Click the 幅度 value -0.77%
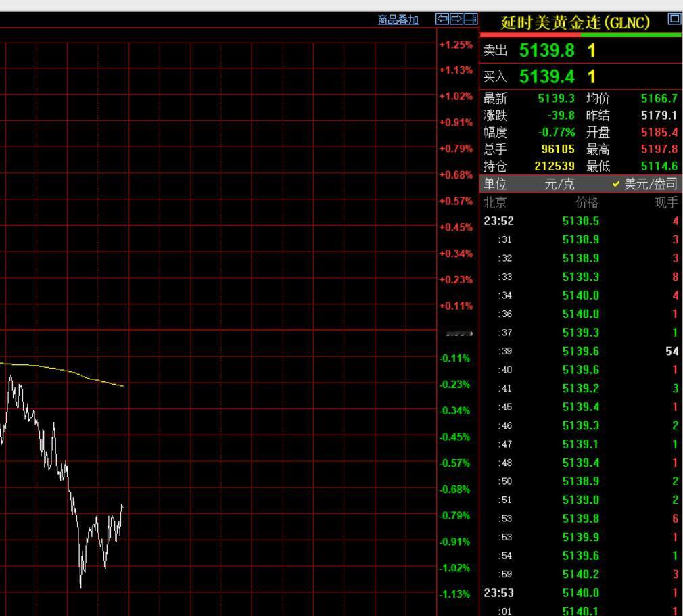 click(557, 132)
